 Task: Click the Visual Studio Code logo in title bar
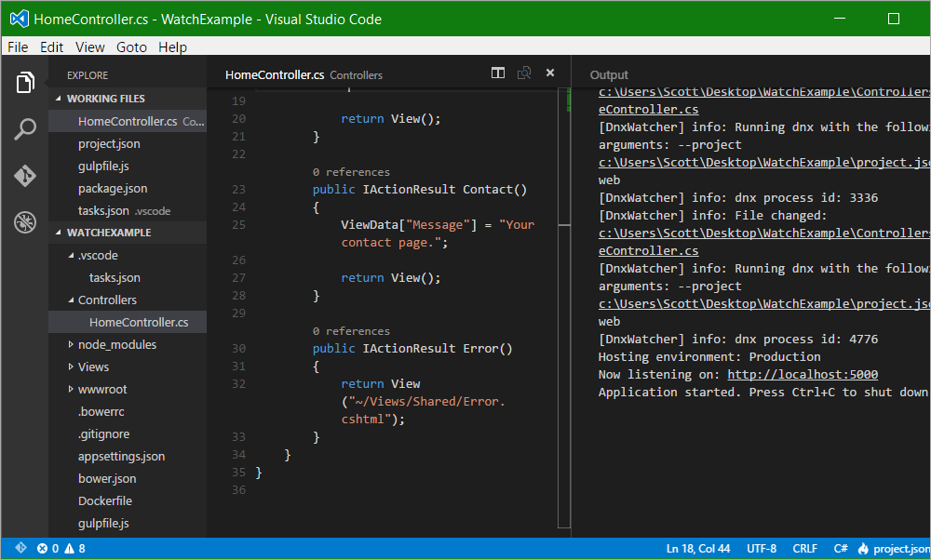click(x=20, y=19)
